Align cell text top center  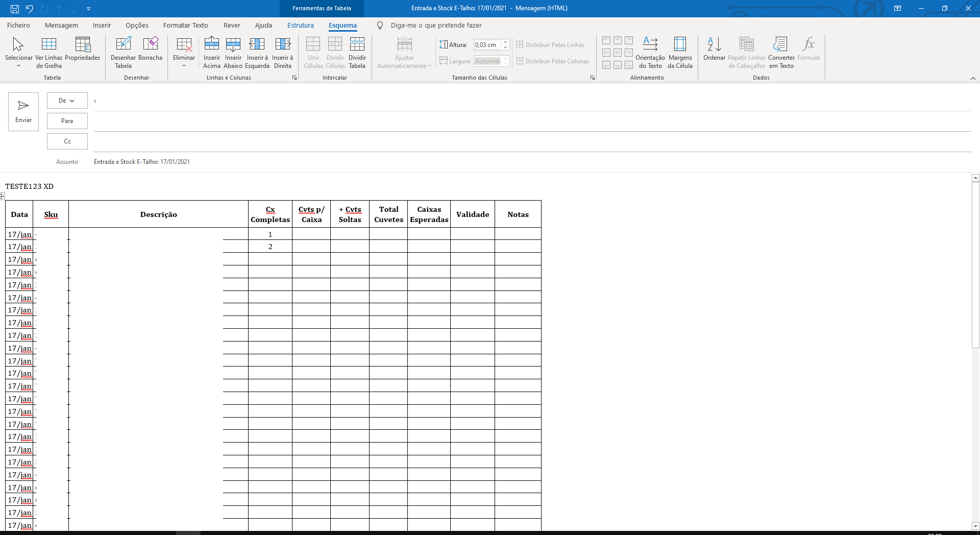pos(618,40)
